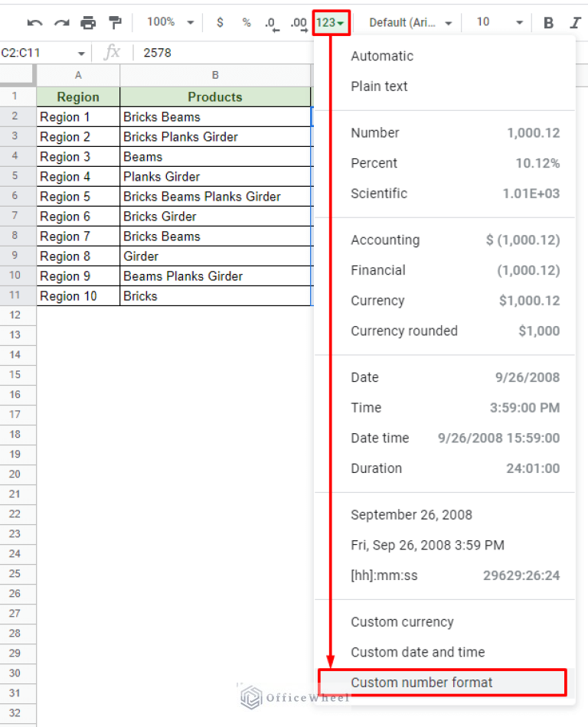The image size is (588, 727).
Task: Decrease decimal places with .0 icon
Action: 272,22
